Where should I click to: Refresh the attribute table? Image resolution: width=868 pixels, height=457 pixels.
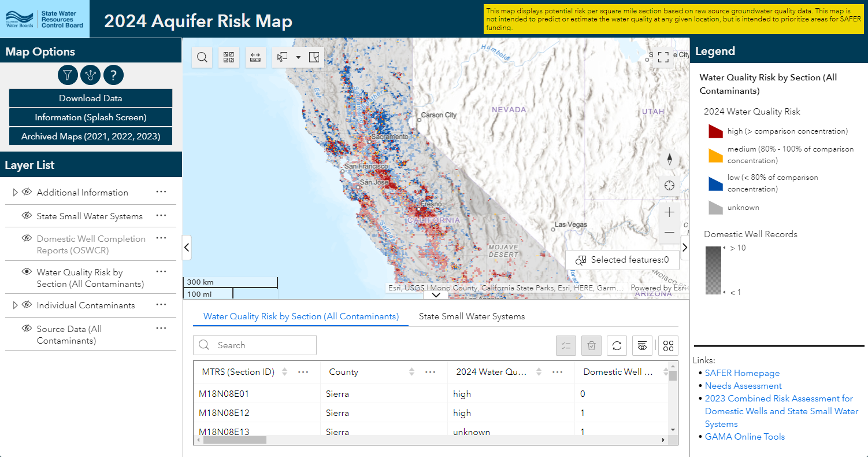(x=617, y=346)
